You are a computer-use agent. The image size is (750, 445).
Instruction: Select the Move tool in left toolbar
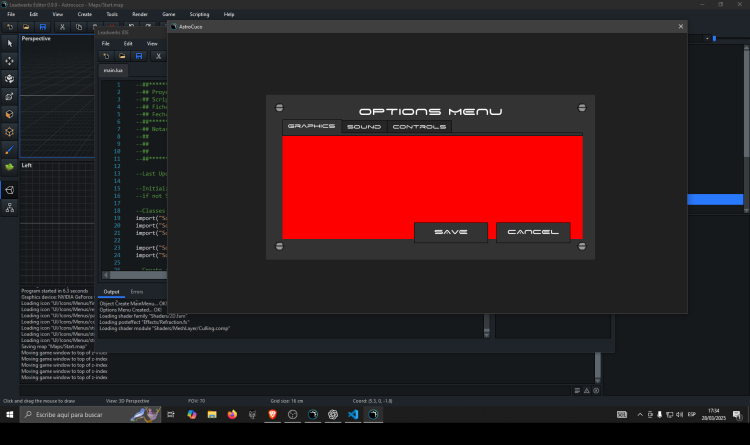pos(10,61)
